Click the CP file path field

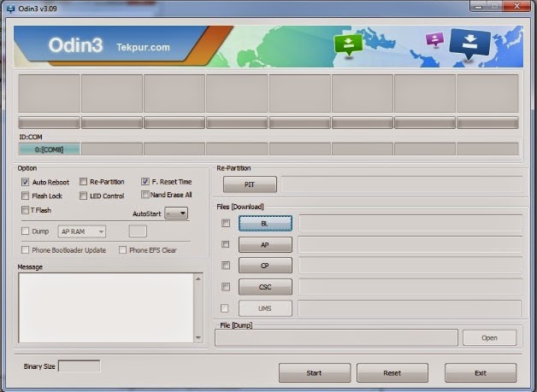pos(410,266)
